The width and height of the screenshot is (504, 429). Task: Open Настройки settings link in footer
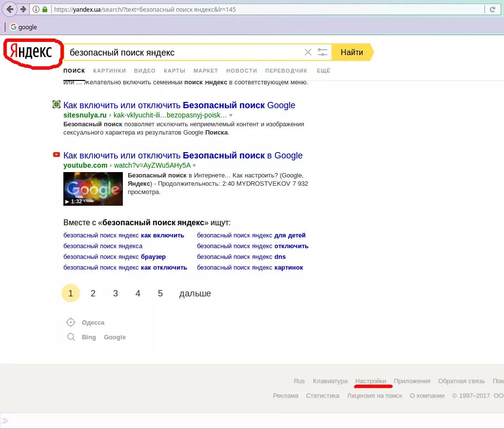(x=370, y=381)
